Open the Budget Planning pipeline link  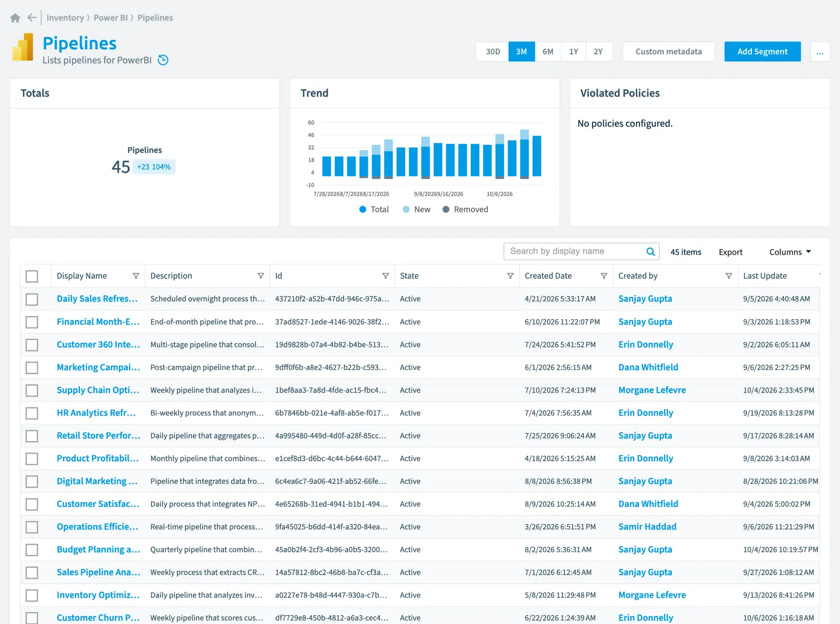point(98,549)
